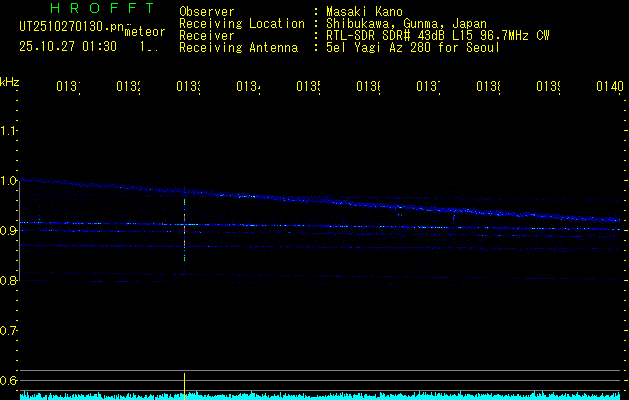The image size is (629, 400).
Task: Click the 'Receiving Antenna' field label
Action: [241, 47]
